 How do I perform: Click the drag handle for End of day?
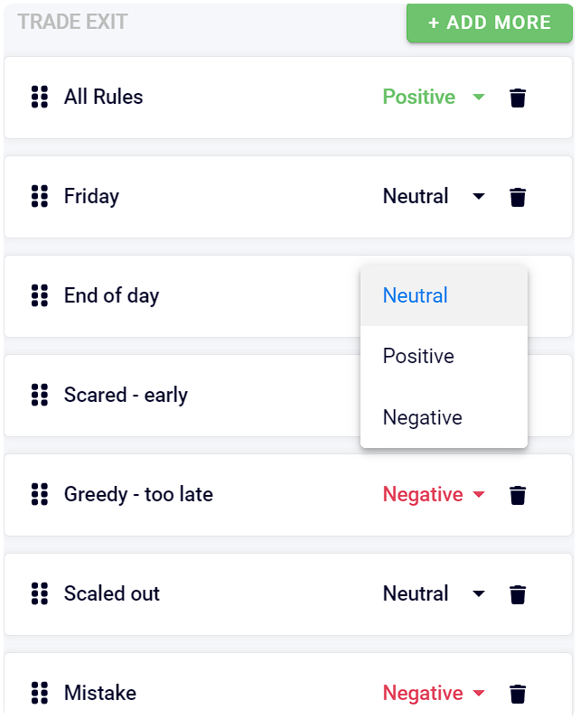[x=39, y=295]
